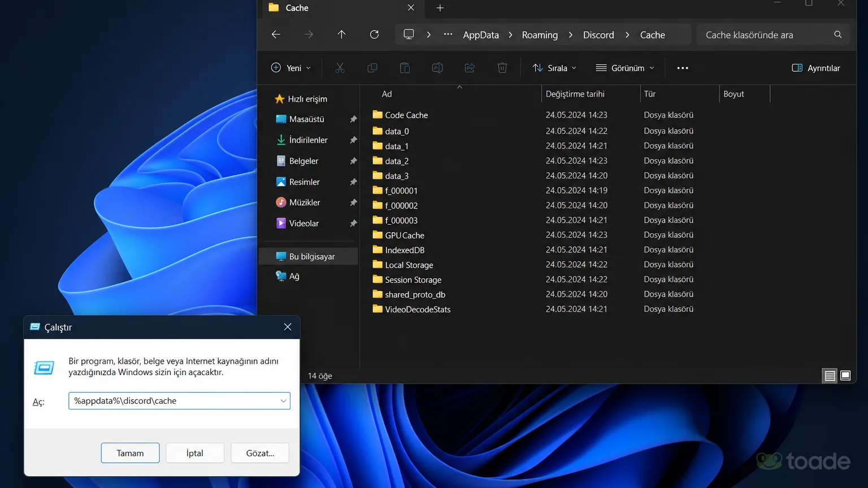
Task: Open Masaüstü in the sidebar
Action: (307, 119)
